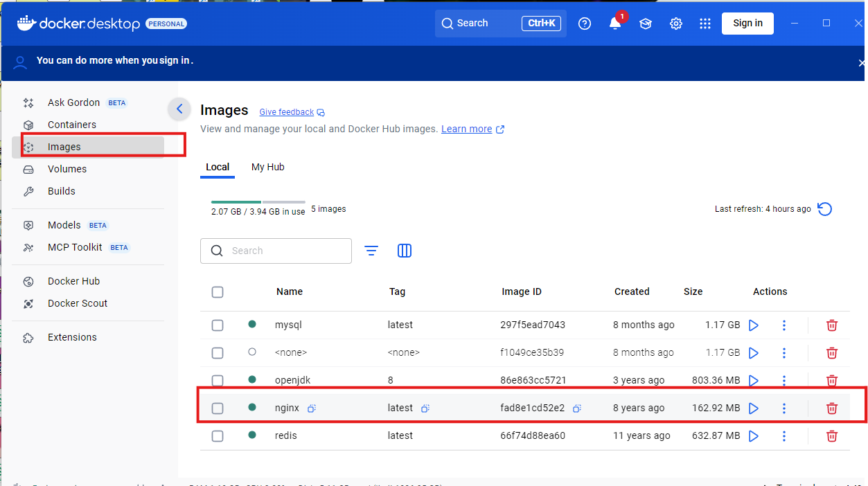868x486 pixels.
Task: Open the apps grid icon
Action: click(x=705, y=24)
